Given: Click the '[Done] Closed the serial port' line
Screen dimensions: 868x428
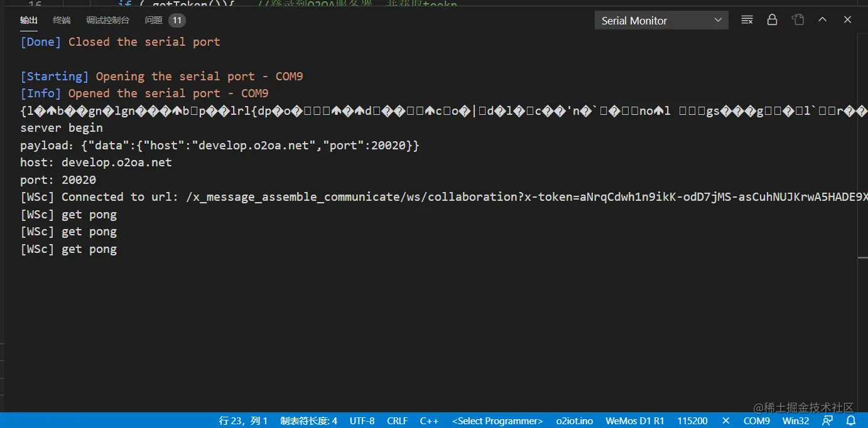Looking at the screenshot, I should [x=120, y=42].
